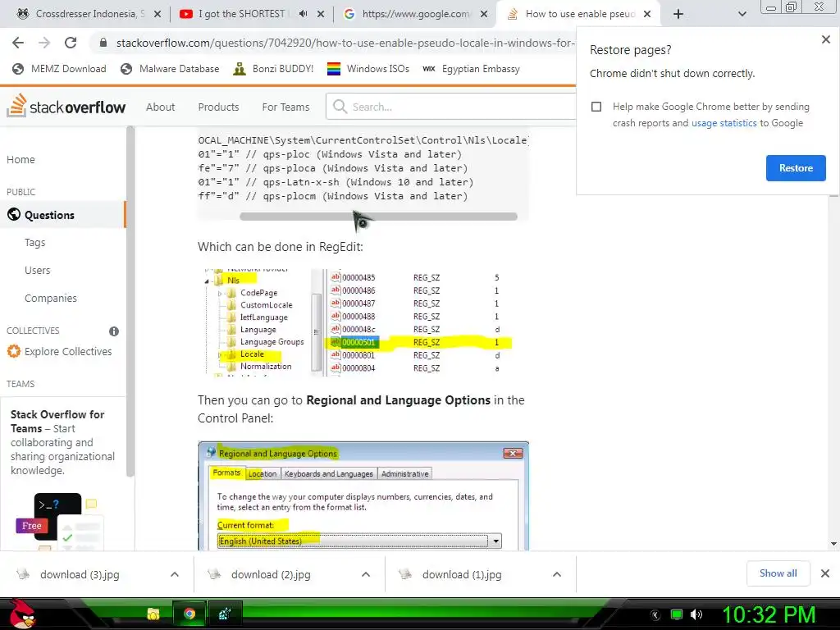Screen dimensions: 840x630
Task: Close the downloads bar
Action: click(x=825, y=573)
